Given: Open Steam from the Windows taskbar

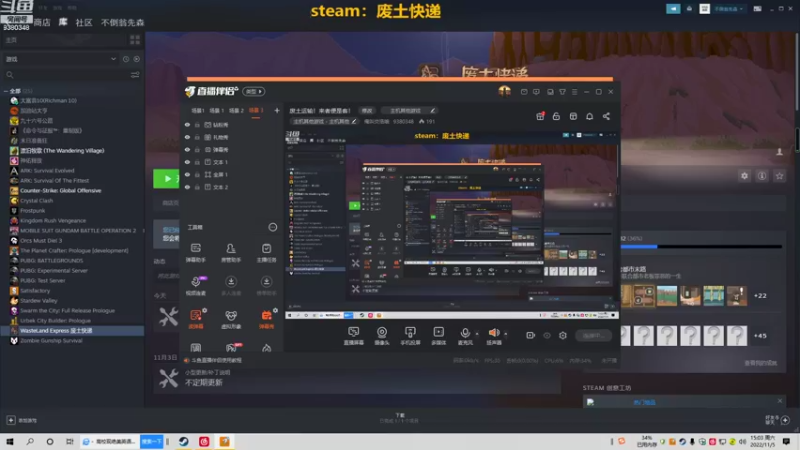Looking at the screenshot, I should [x=184, y=441].
